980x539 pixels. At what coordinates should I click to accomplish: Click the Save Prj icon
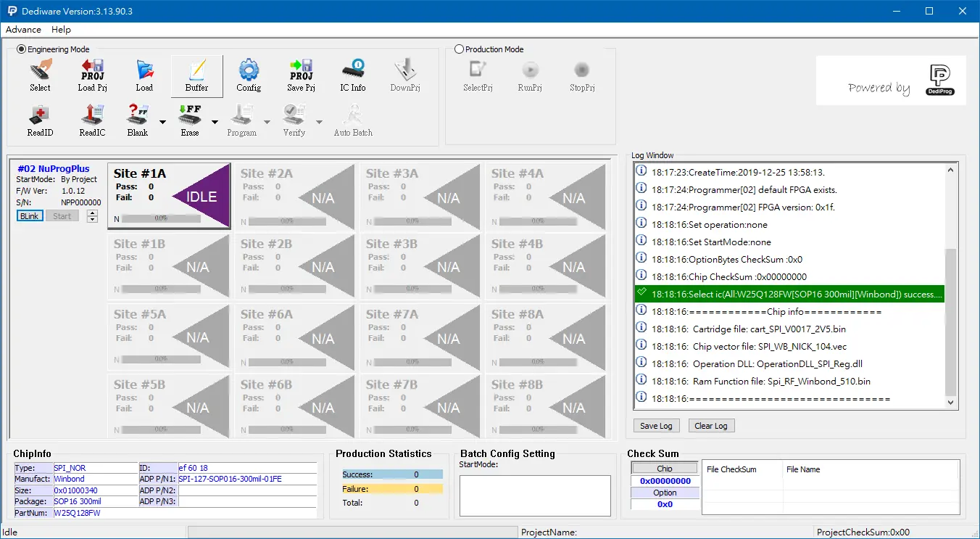coord(301,75)
